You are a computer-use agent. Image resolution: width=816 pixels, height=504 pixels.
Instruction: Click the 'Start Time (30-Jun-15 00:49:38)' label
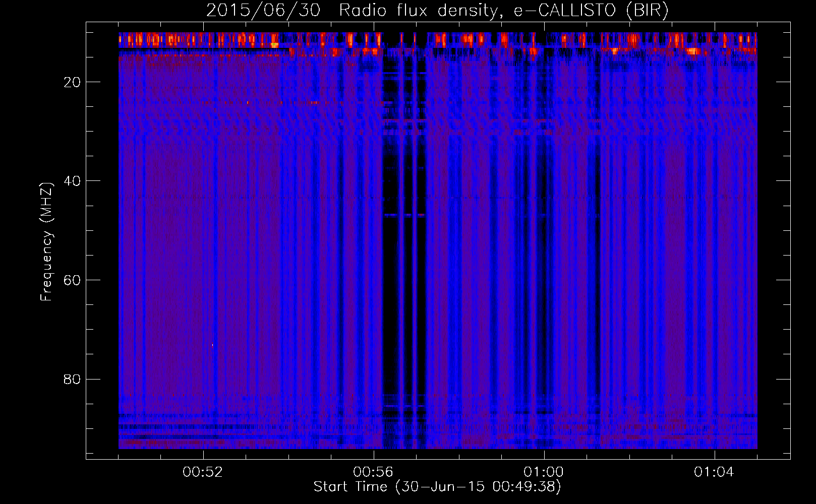[x=437, y=487]
